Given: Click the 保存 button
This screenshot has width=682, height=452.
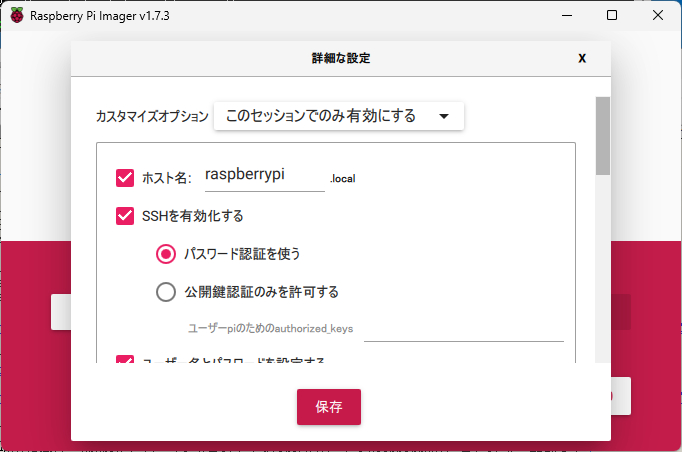Looking at the screenshot, I should point(329,407).
